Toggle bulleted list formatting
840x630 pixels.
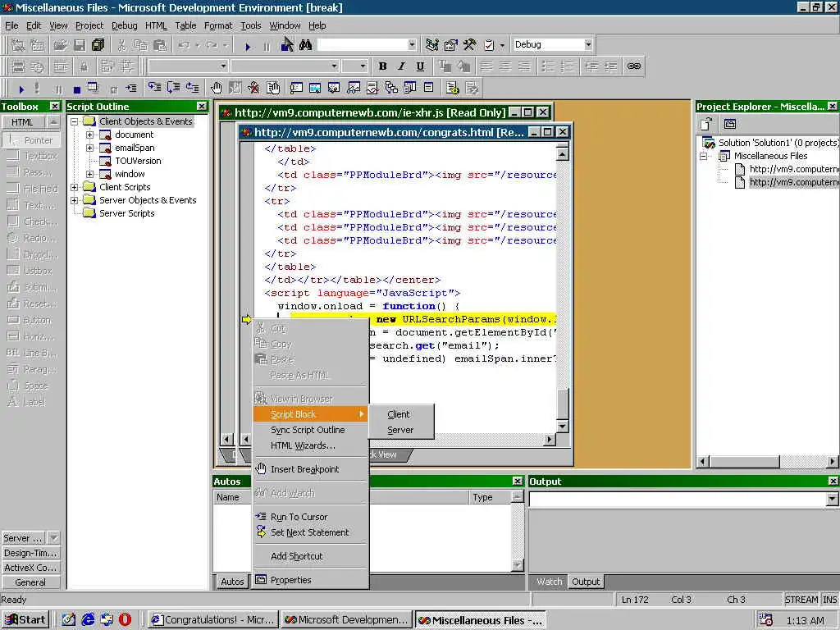[x=548, y=66]
